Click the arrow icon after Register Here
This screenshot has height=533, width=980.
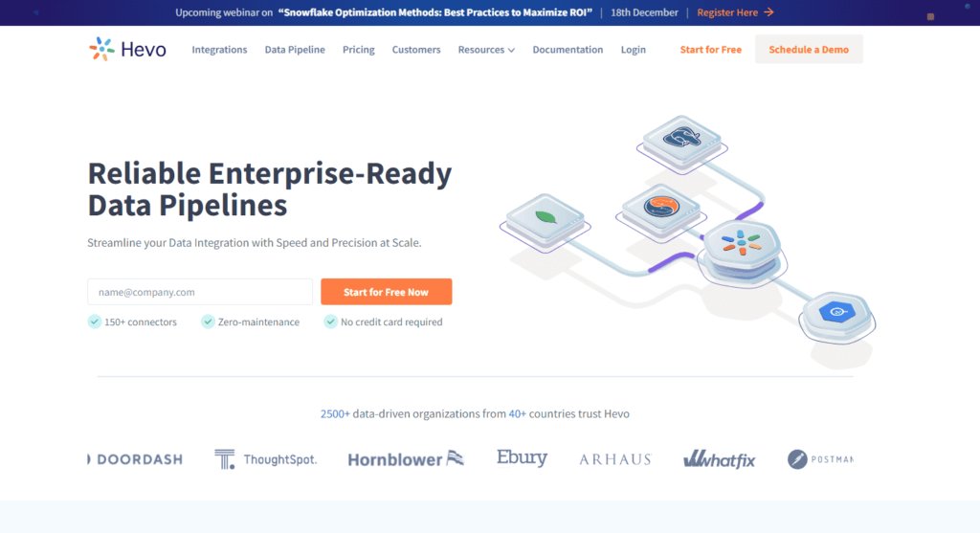[768, 12]
